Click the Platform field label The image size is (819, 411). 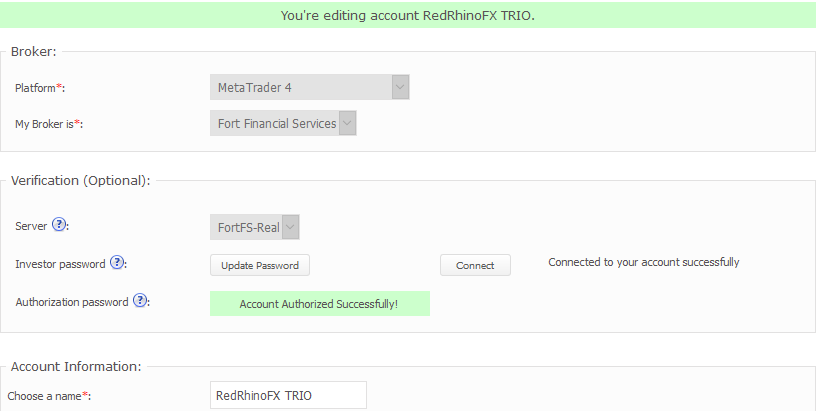coord(39,88)
